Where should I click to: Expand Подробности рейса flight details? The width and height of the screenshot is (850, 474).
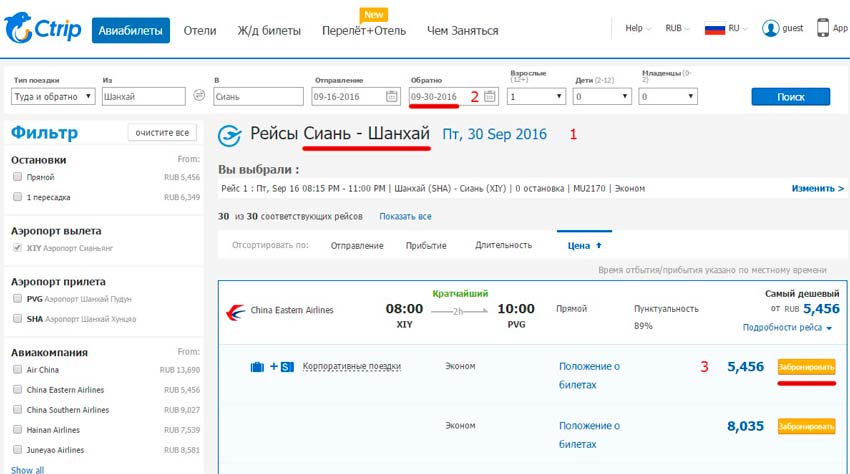[x=787, y=327]
